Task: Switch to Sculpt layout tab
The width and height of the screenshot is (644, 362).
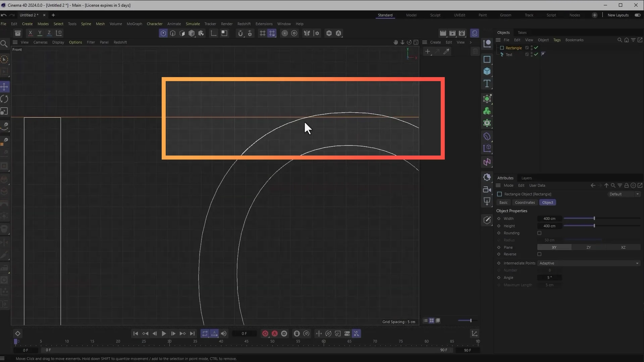Action: [x=435, y=15]
